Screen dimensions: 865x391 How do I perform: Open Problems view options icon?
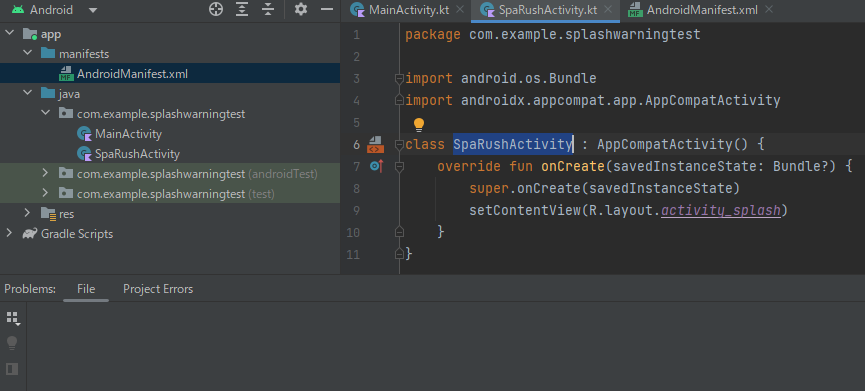pyautogui.click(x=13, y=318)
